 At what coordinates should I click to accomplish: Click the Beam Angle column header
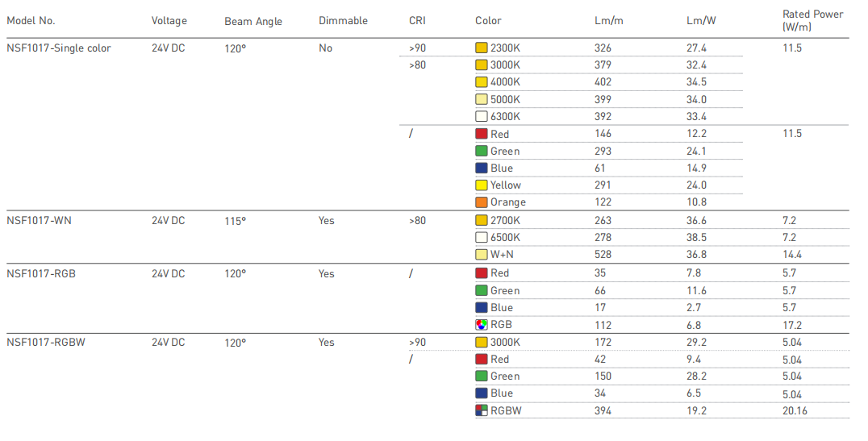pos(253,21)
